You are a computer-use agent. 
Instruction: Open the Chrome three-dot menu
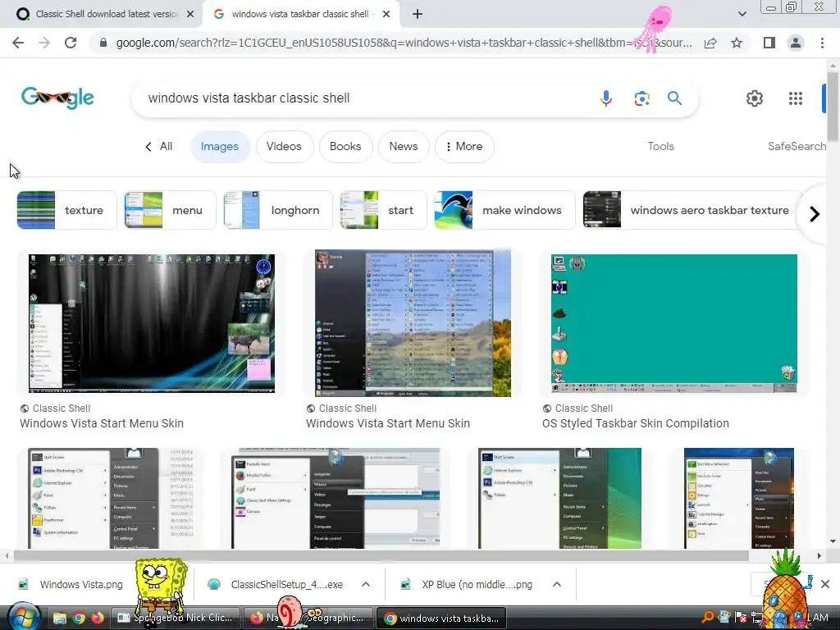(x=822, y=43)
